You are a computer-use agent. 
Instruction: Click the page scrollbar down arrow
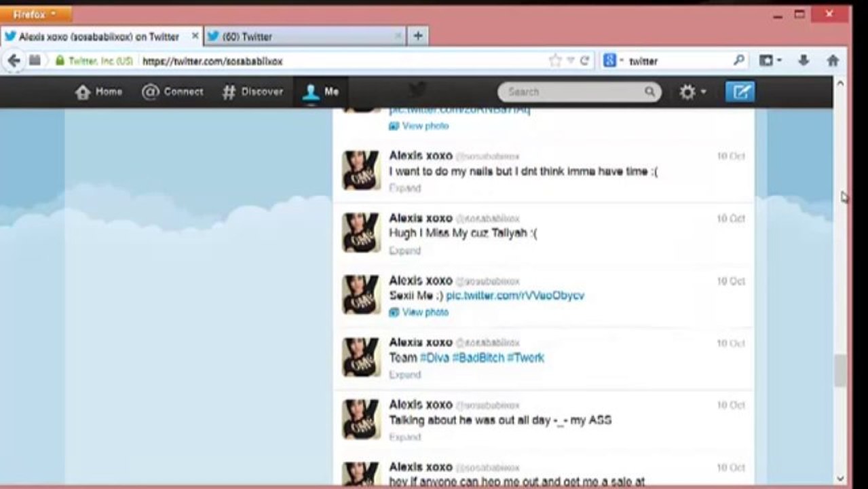click(x=840, y=478)
